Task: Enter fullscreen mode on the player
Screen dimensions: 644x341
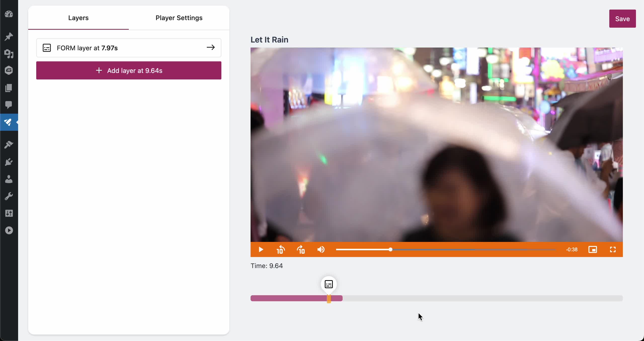Action: tap(613, 249)
